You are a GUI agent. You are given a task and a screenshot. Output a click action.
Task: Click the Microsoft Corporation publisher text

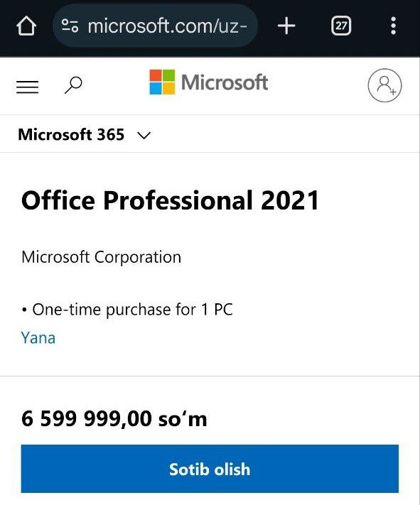pos(101,257)
